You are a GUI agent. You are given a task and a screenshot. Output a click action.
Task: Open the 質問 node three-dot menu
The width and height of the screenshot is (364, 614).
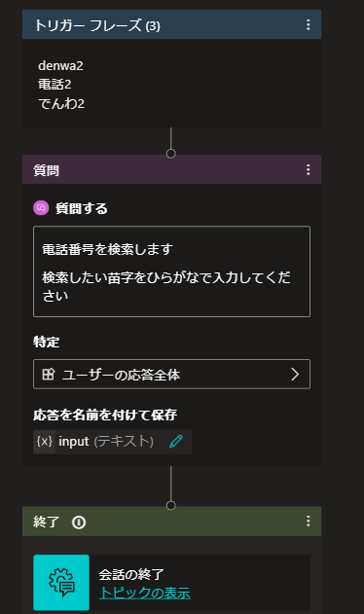coord(309,169)
